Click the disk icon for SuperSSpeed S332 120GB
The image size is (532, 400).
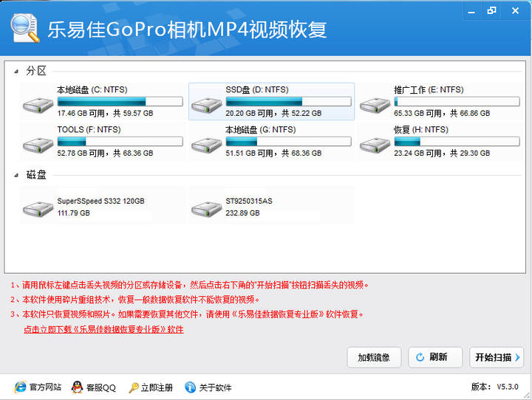(38, 209)
